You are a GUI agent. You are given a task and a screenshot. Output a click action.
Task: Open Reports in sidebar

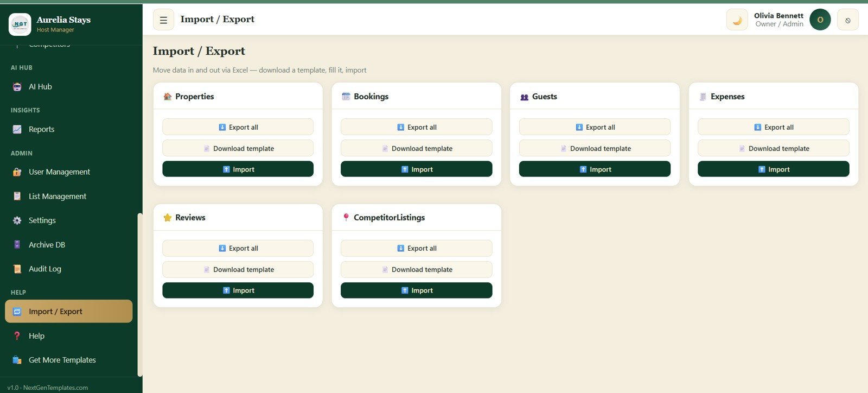click(68, 129)
